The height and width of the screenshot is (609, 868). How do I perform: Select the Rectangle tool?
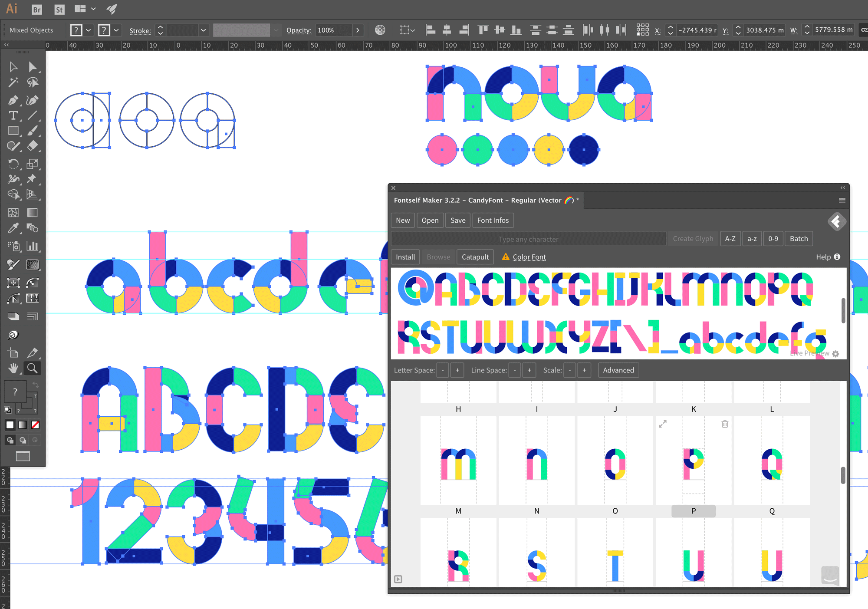[x=13, y=131]
